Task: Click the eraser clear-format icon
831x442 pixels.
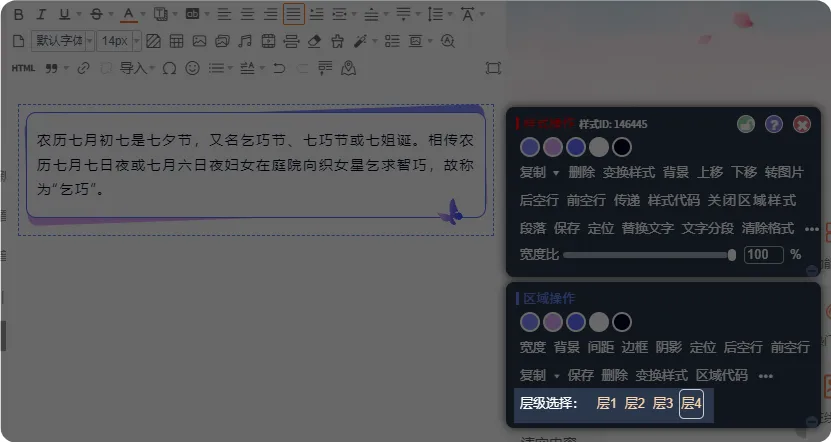Action: tap(314, 41)
